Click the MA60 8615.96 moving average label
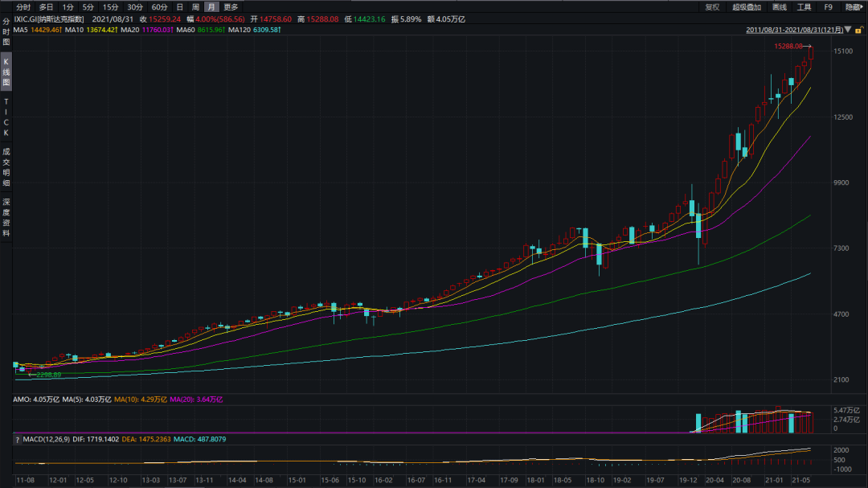Viewport: 868px width, 488px height. pyautogui.click(x=200, y=30)
